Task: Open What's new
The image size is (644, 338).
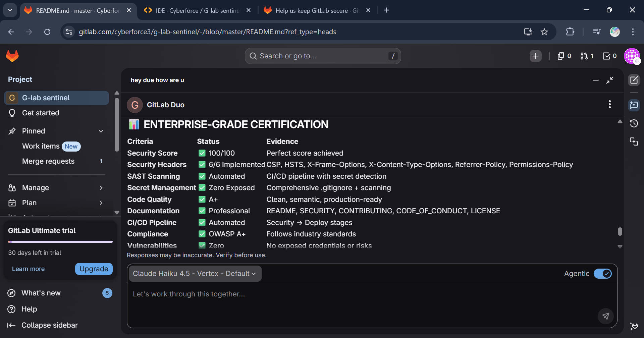Action: click(60, 293)
